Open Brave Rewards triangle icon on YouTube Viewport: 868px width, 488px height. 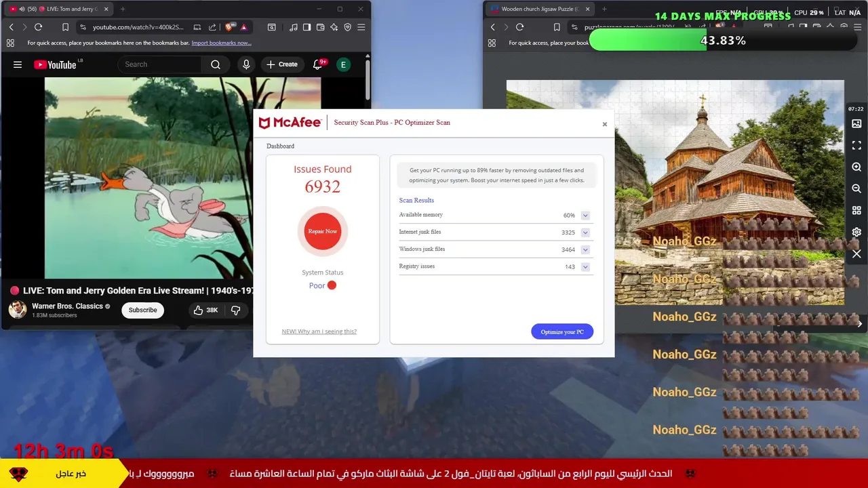[243, 27]
